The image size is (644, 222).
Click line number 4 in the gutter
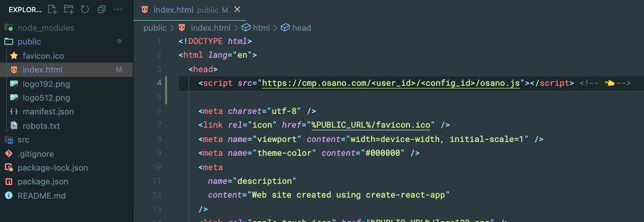pos(159,83)
